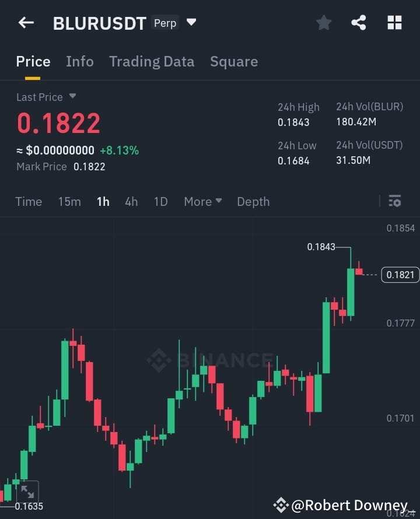Tap the back arrow to exit chart
This screenshot has height=519, width=420.
point(26,22)
